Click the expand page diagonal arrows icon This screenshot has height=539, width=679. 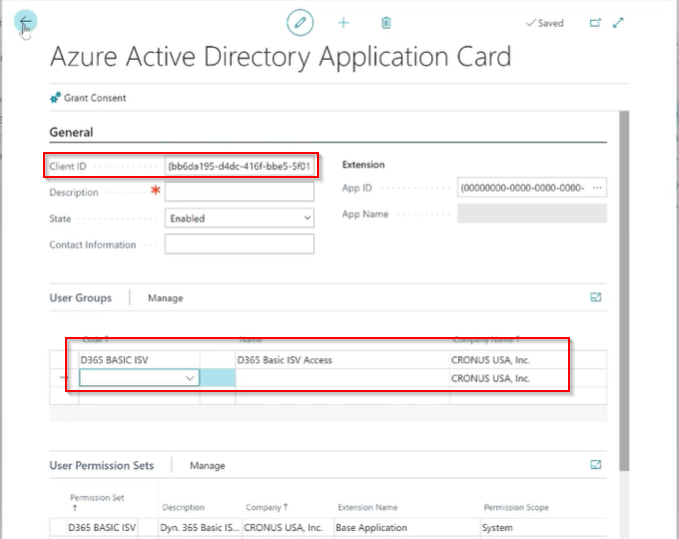click(x=618, y=23)
